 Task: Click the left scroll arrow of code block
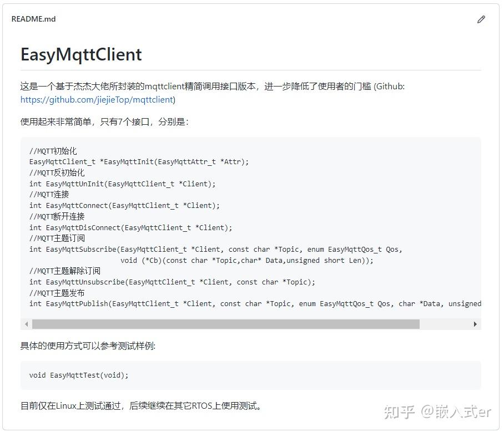click(26, 323)
